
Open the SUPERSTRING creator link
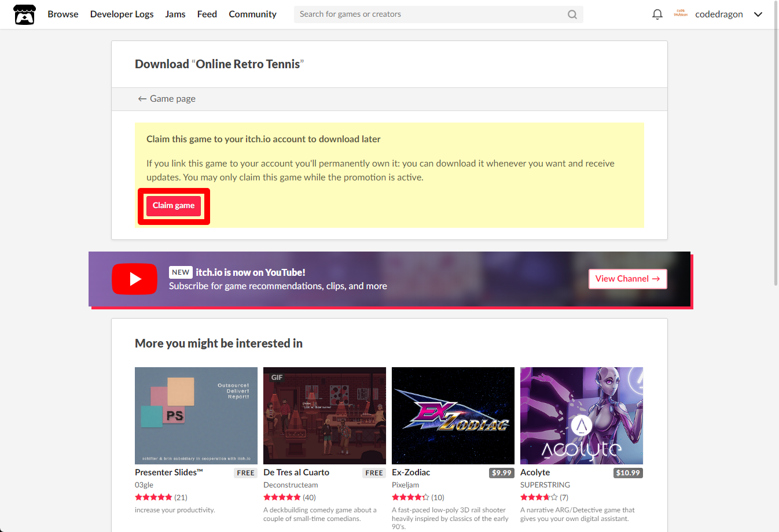tap(545, 485)
